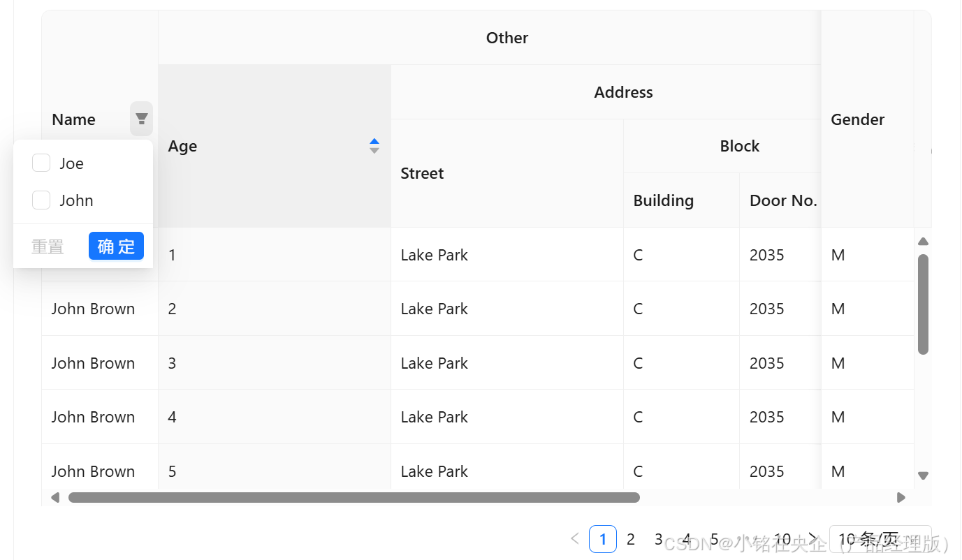This screenshot has width=962, height=560.
Task: Click the vertical scrollbar thumb
Action: pyautogui.click(x=923, y=304)
